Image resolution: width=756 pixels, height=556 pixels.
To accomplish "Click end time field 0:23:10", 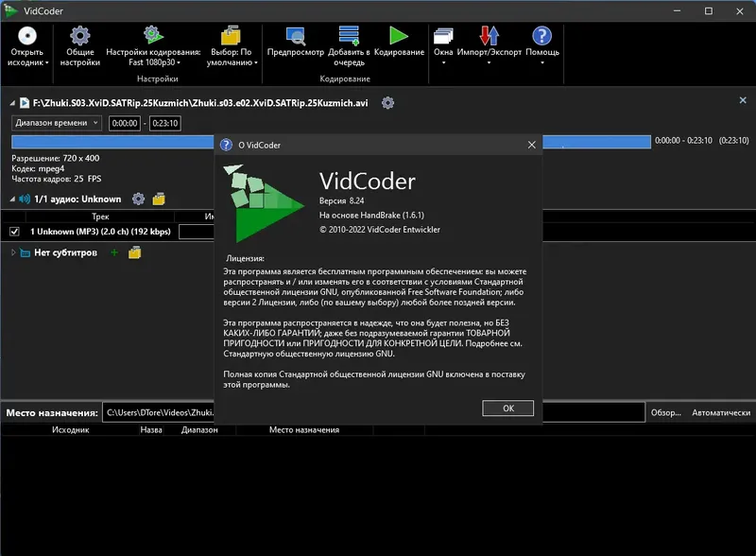I will pyautogui.click(x=164, y=123).
